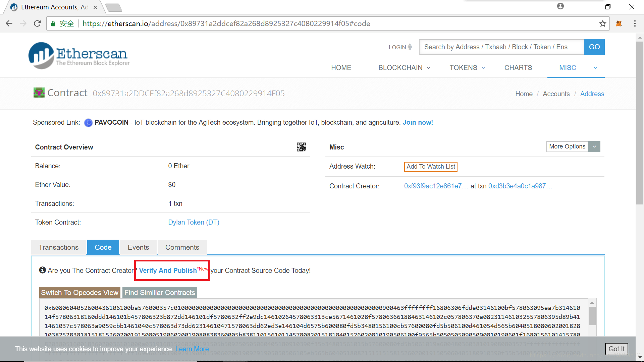The width and height of the screenshot is (644, 362).
Task: Reload the page with refresh icon
Action: 37,23
